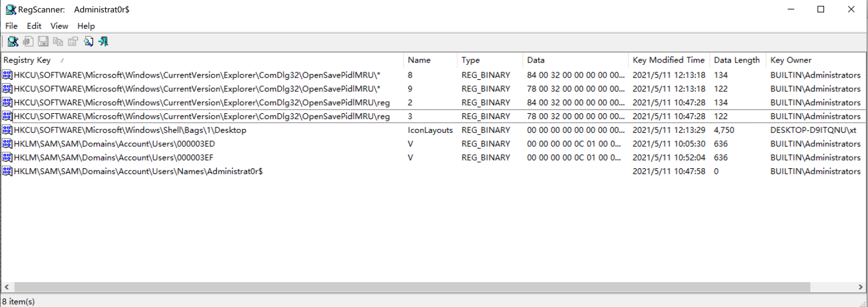
Task: Click BUILTIN\Administrators owner in Administrat0r$ row
Action: pos(815,171)
